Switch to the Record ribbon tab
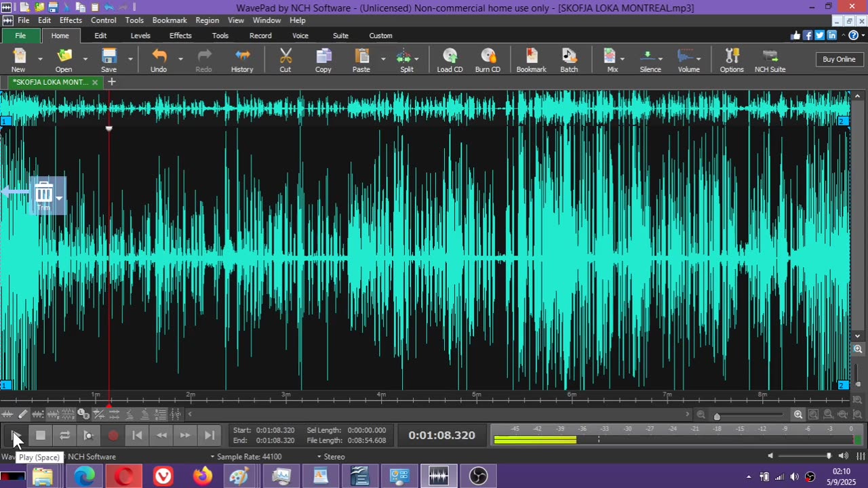Viewport: 868px width, 488px height. tap(260, 35)
